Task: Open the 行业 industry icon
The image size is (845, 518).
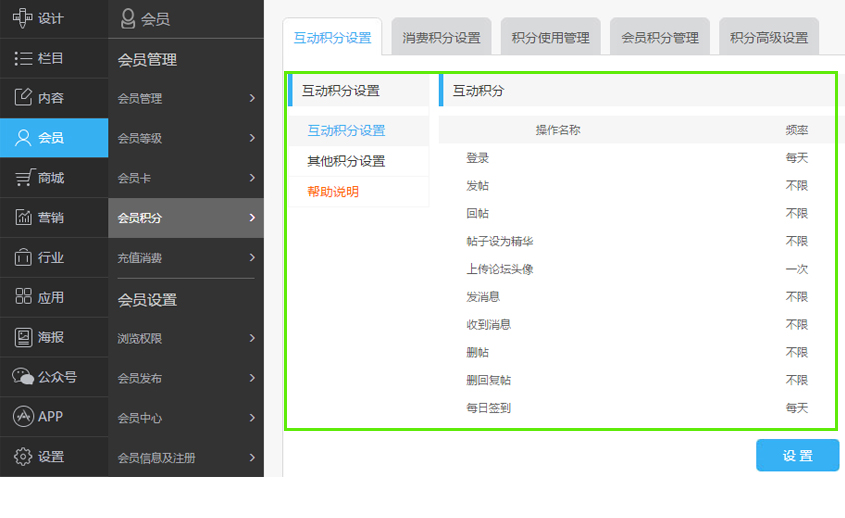Action: point(23,258)
